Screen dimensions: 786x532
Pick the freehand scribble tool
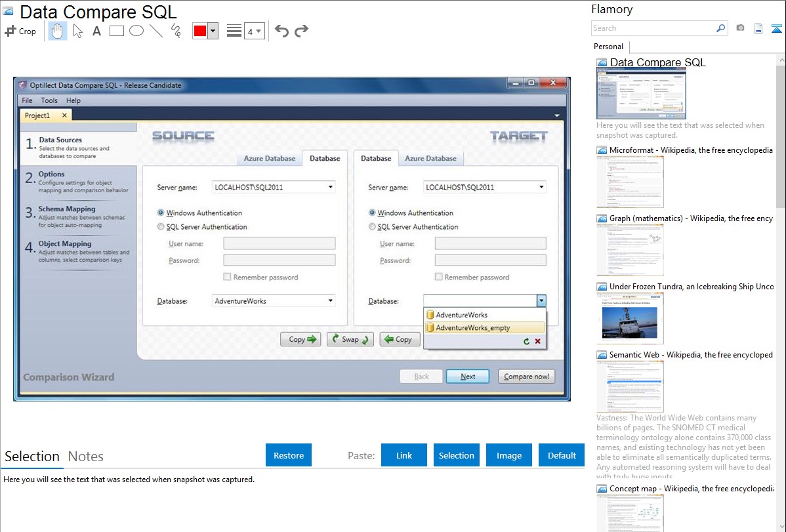tap(176, 31)
